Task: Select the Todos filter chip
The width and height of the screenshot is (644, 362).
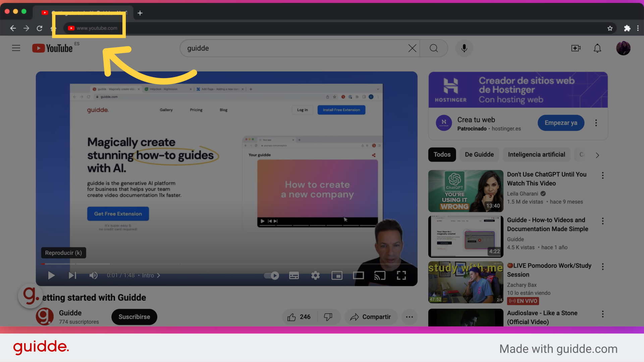Action: point(442,155)
